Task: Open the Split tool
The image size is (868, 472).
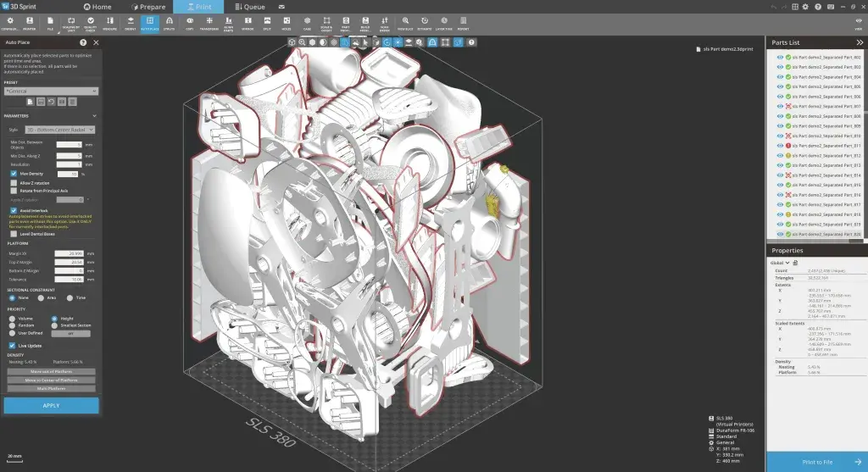Action: pos(267,23)
